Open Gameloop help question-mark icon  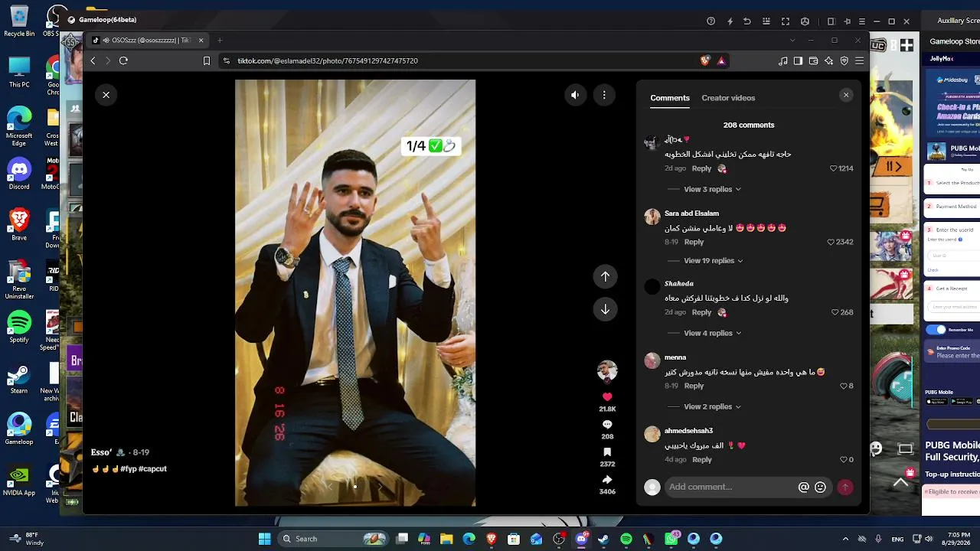click(x=711, y=21)
